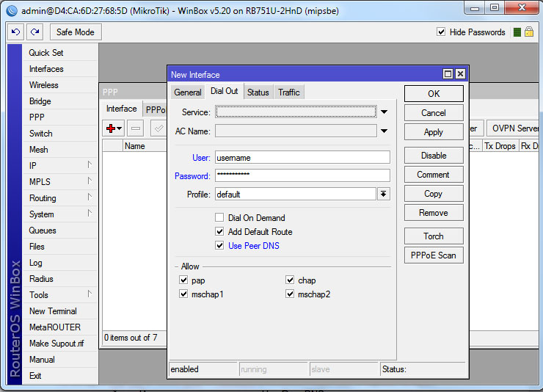Uncheck Add Default Route
543x392 pixels.
pyautogui.click(x=219, y=232)
